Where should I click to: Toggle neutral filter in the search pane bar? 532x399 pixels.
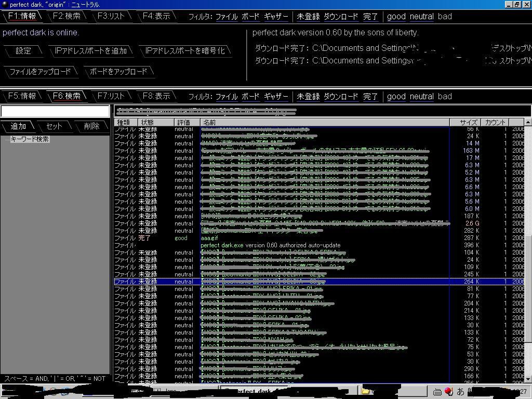coord(421,97)
